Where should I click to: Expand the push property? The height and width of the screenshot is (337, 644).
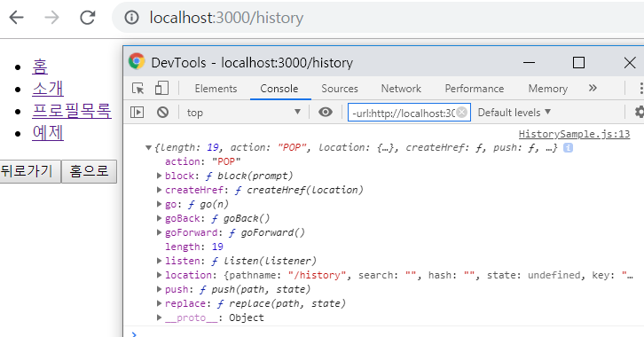[x=159, y=289]
